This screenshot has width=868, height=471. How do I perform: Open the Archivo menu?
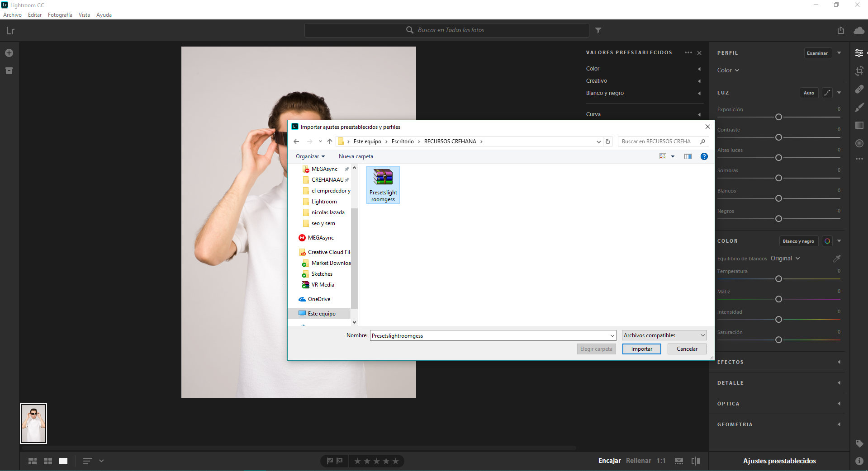click(12, 15)
